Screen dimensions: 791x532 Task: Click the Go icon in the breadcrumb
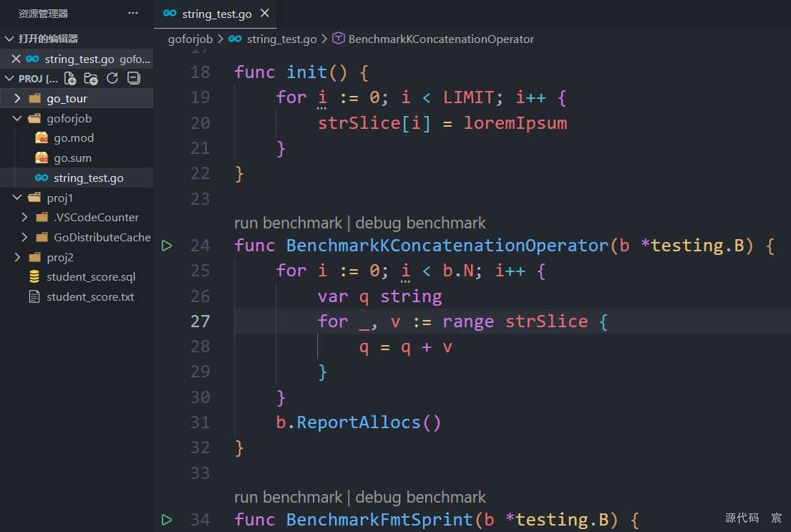(x=235, y=39)
